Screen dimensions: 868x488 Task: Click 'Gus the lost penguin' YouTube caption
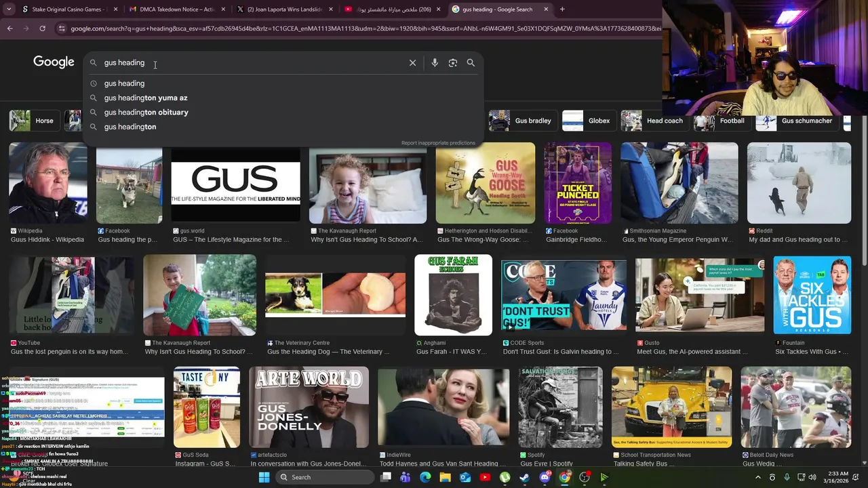click(69, 352)
